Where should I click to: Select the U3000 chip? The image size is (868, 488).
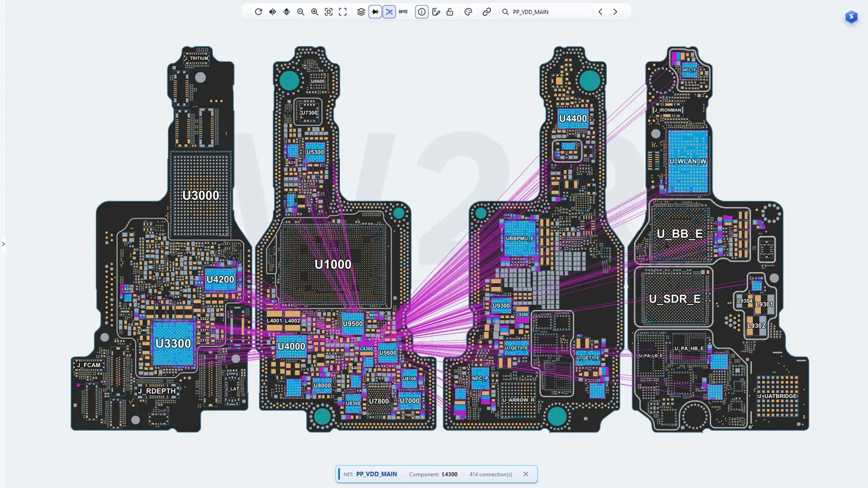pos(201,195)
